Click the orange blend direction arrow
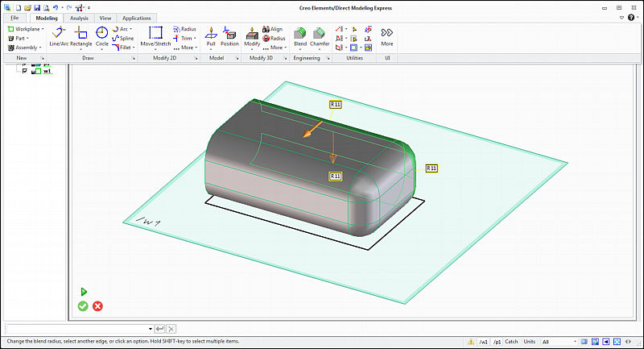The height and width of the screenshot is (349, 644). [312, 129]
